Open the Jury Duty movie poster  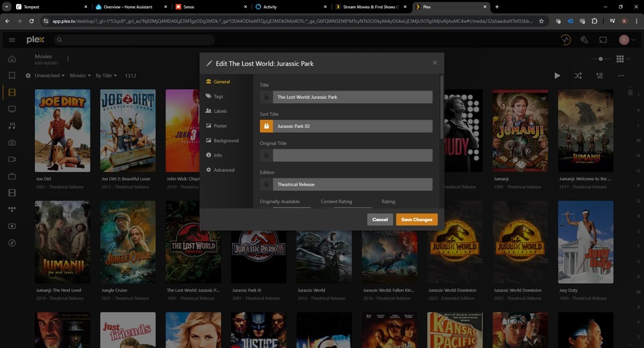click(586, 242)
